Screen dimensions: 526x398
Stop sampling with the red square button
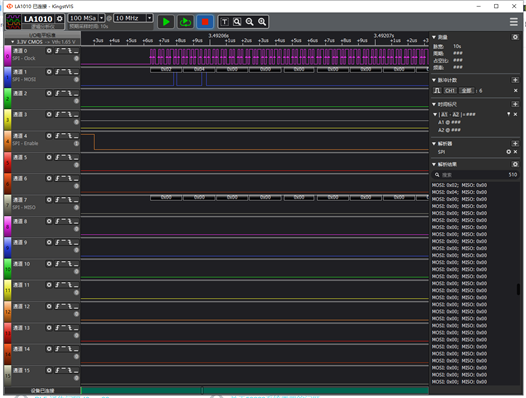205,22
